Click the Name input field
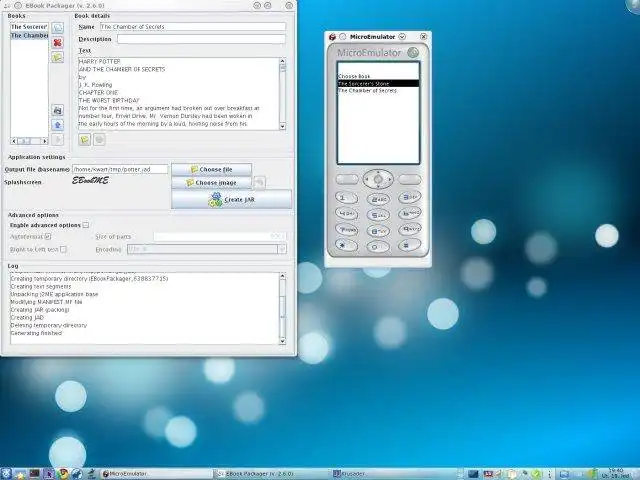Viewport: 640px width, 480px height. tap(193, 27)
